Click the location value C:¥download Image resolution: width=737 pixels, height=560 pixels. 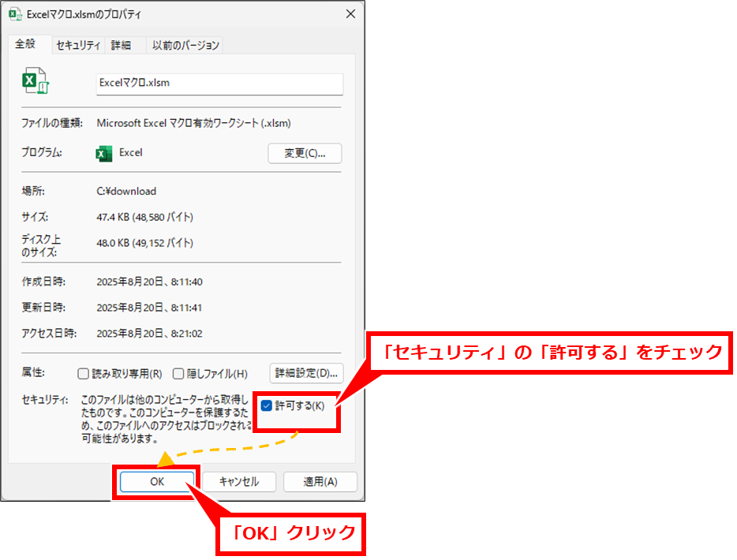[x=126, y=191]
